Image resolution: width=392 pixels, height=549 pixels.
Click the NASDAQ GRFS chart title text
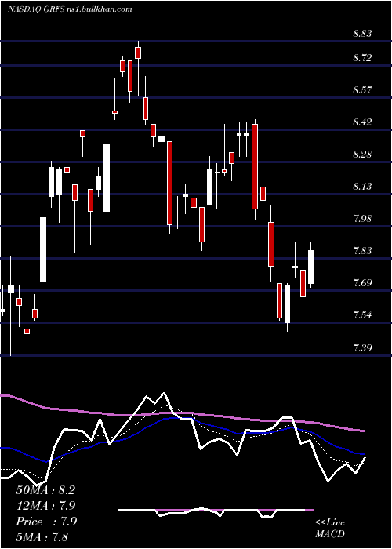tap(70, 9)
